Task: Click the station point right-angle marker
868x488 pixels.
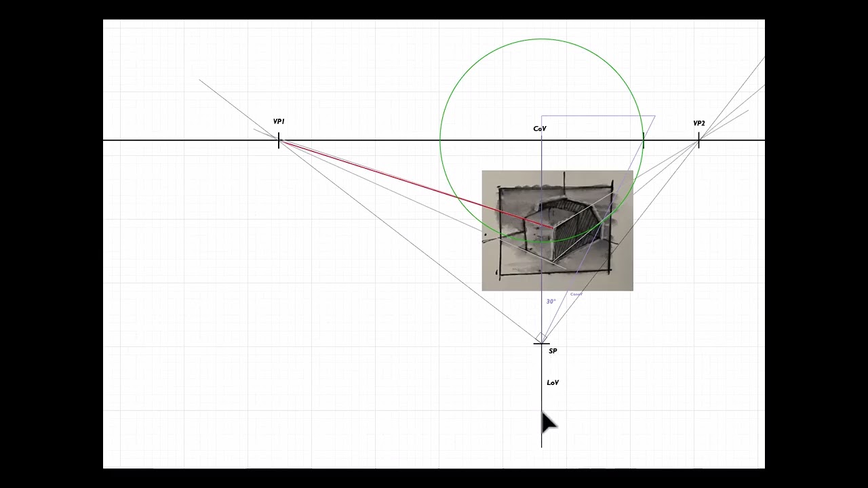Action: pos(541,338)
